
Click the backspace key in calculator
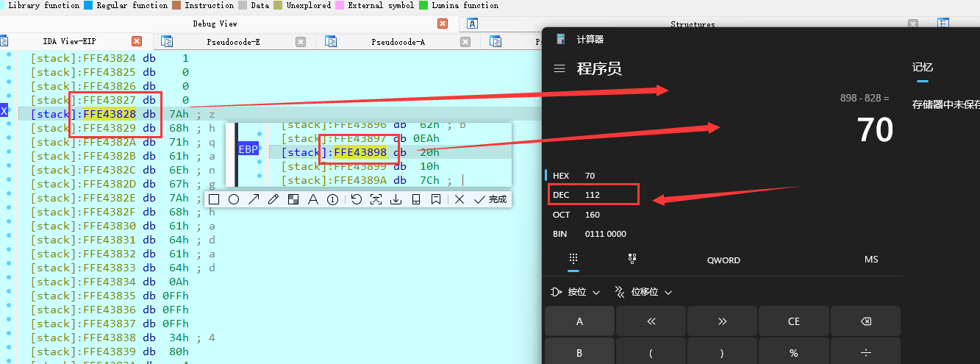[x=865, y=321]
